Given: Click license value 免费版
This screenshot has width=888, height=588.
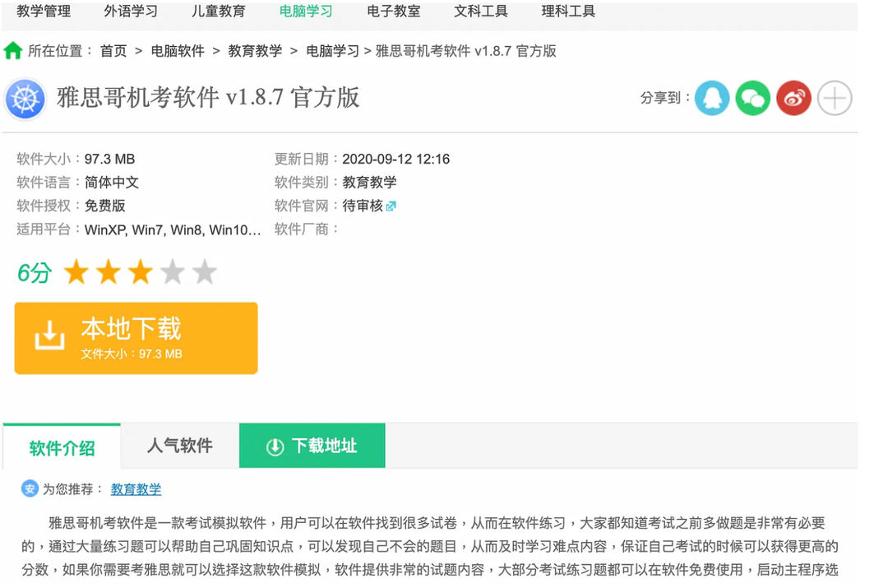Looking at the screenshot, I should click(x=104, y=206).
